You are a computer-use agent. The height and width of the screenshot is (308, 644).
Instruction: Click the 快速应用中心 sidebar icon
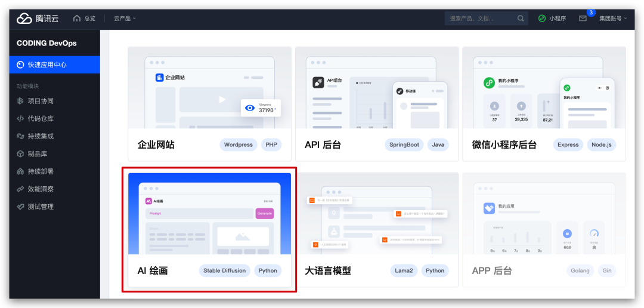point(20,64)
